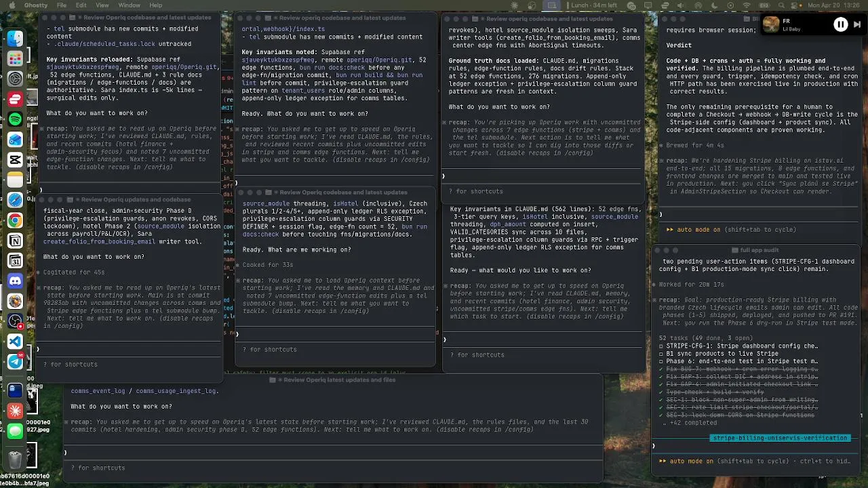Launch Google Chrome from the dock
Image resolution: width=868 pixels, height=488 pixels.
click(15, 220)
